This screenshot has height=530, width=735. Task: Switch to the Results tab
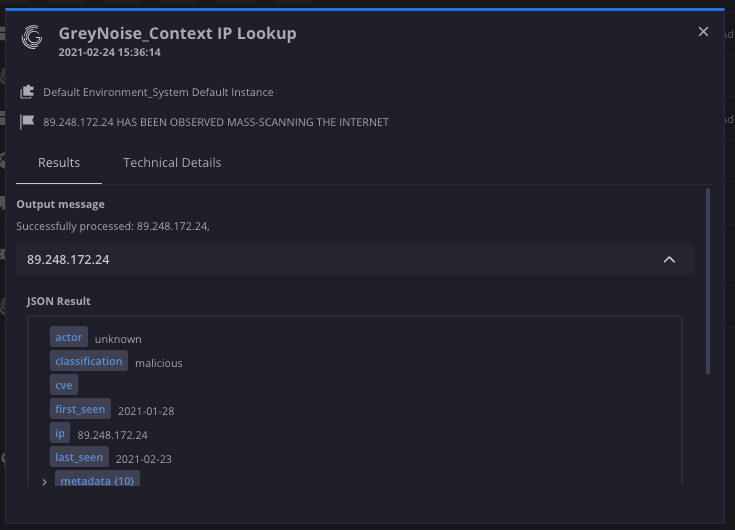click(x=59, y=163)
